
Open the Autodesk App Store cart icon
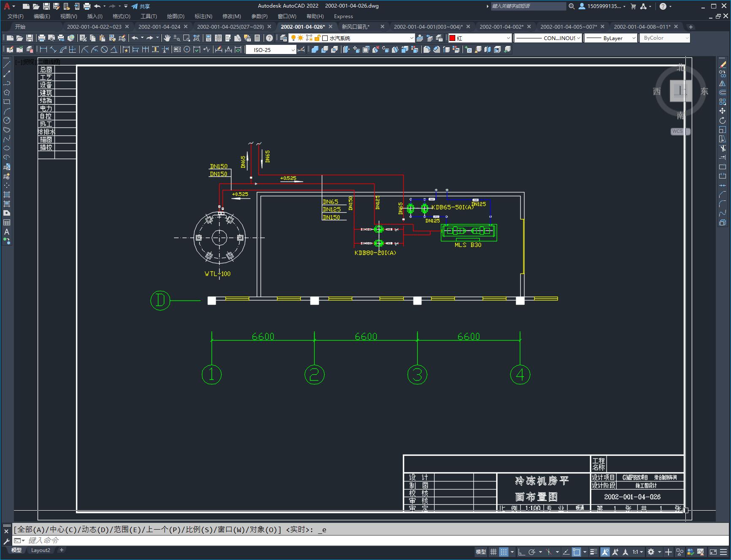[633, 6]
